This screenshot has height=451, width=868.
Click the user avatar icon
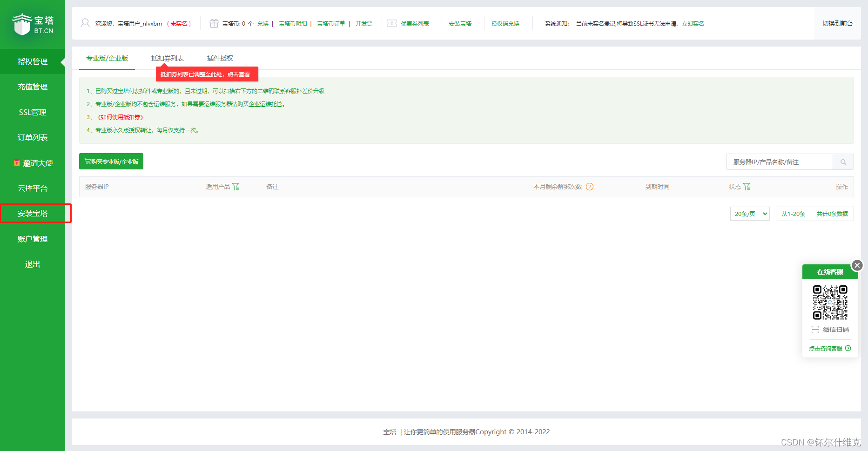(85, 23)
